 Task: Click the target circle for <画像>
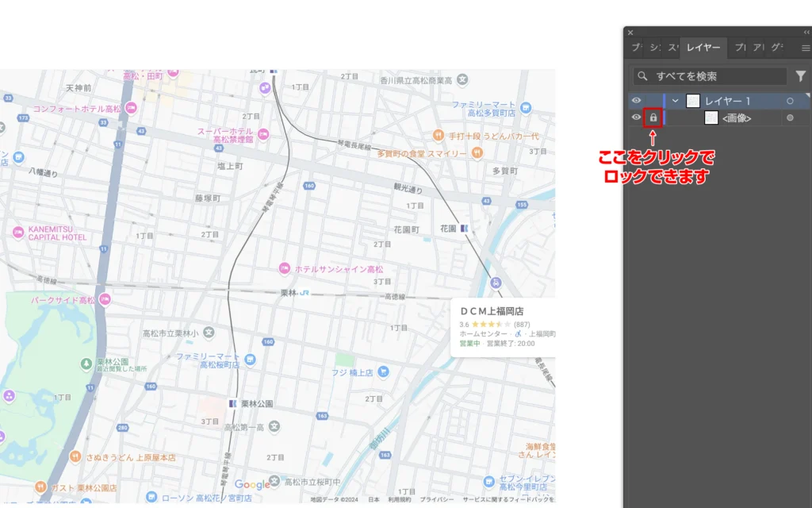click(790, 118)
